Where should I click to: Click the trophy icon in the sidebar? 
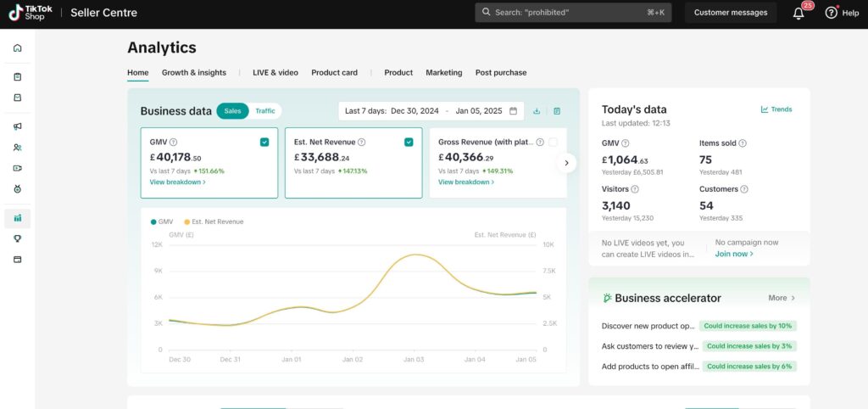click(x=18, y=238)
